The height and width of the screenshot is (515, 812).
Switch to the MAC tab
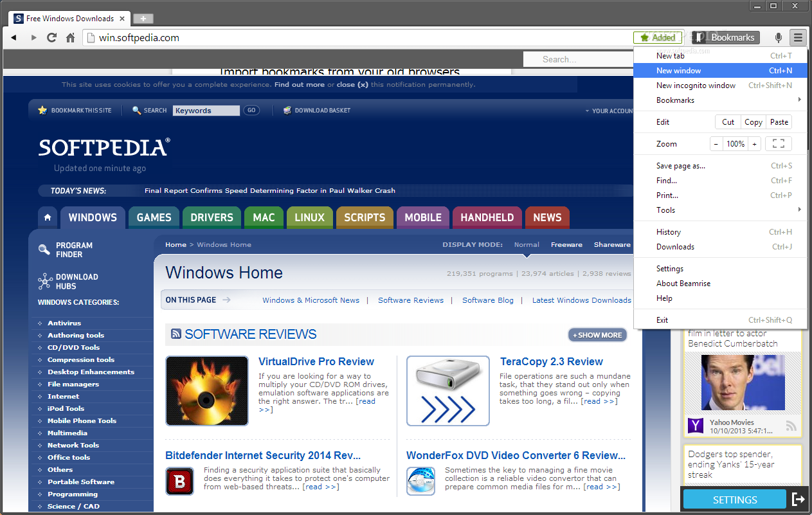pos(264,217)
